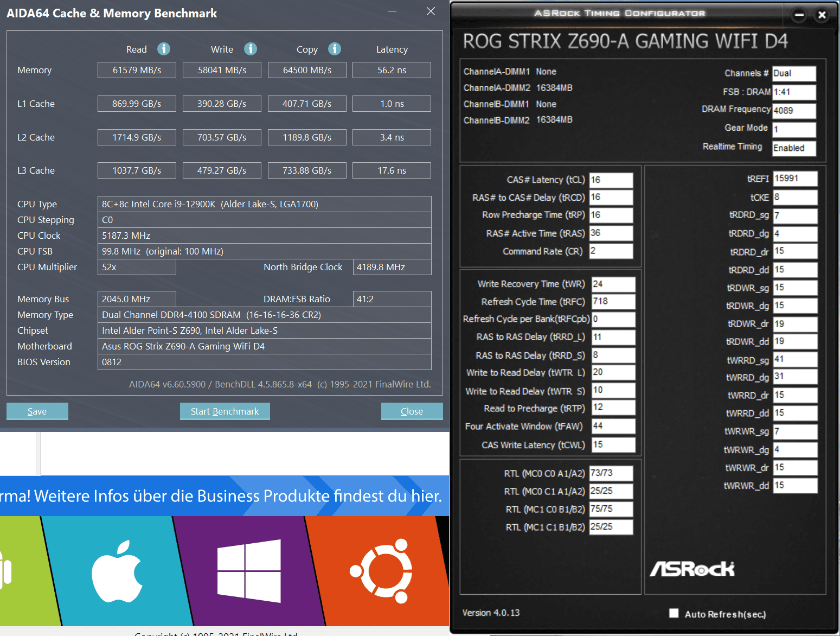Click the tCKE field
The image size is (840, 636).
point(796,197)
